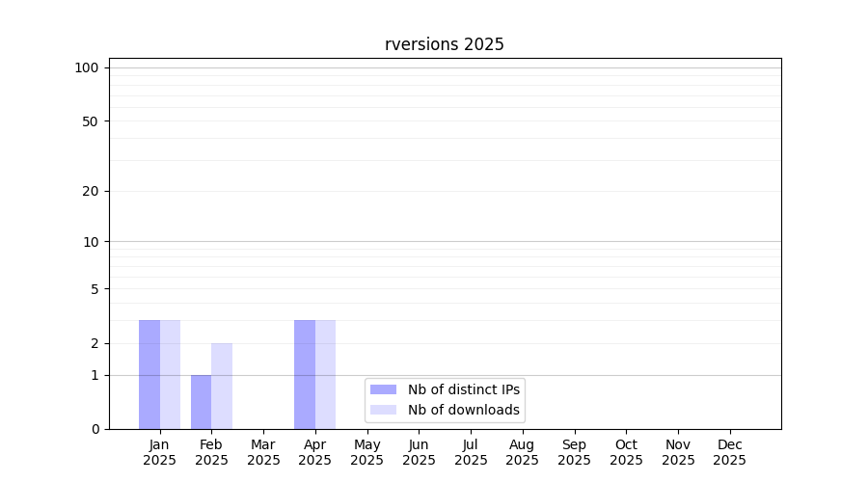
Task: Select the 'Dec 2025' x-axis label
Action: [729, 452]
